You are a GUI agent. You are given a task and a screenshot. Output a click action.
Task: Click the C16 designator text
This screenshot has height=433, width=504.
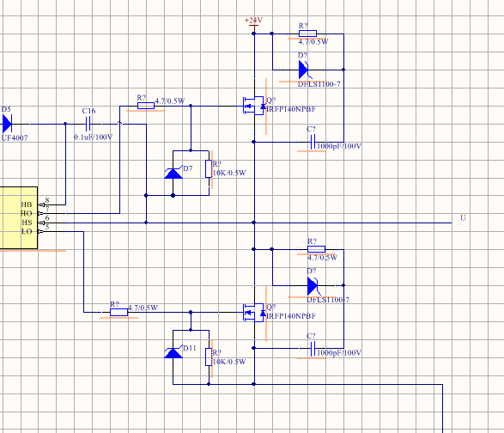(x=88, y=111)
